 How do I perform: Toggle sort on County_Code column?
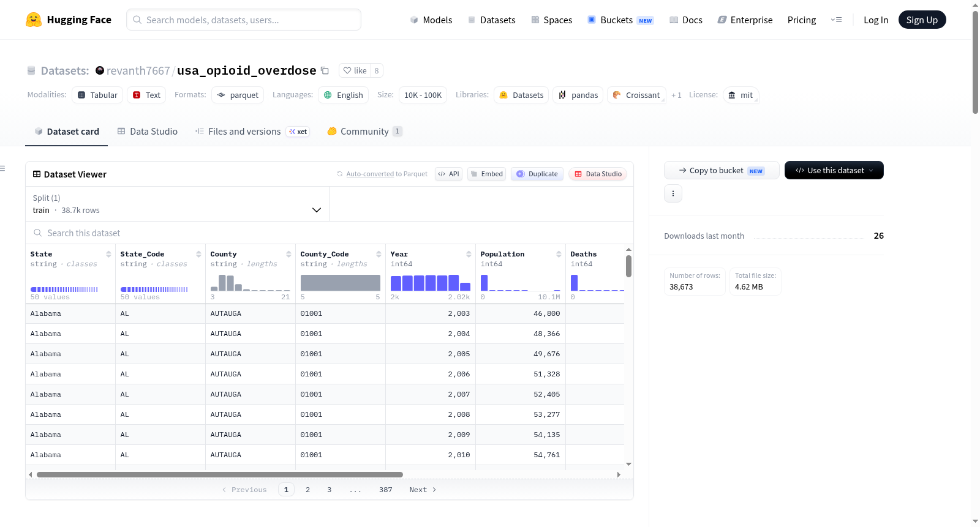coord(379,254)
